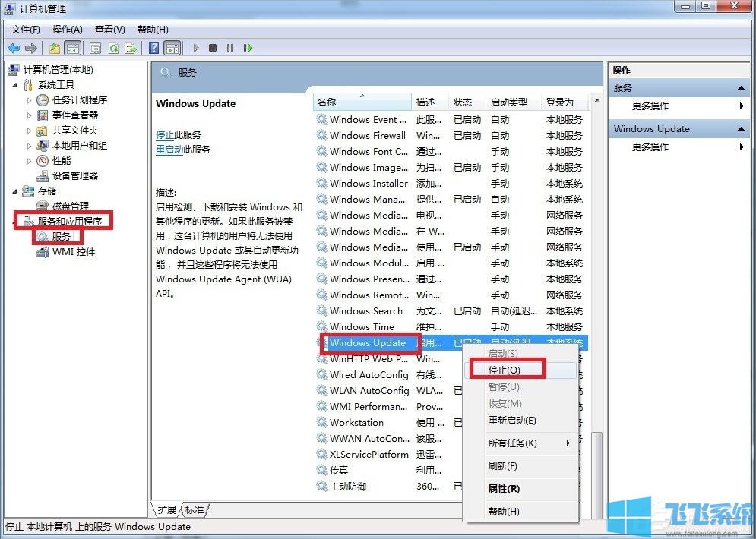Switch to the 标准 tab
This screenshot has width=756, height=539.
tap(195, 509)
